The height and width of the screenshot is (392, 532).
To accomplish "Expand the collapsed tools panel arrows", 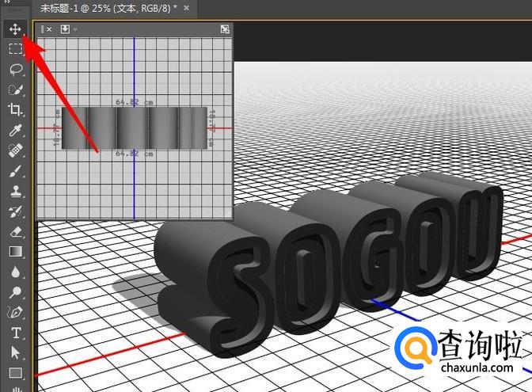I will [7, 2].
